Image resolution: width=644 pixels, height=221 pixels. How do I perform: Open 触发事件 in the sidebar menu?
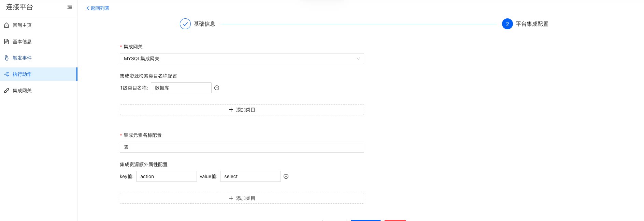22,58
